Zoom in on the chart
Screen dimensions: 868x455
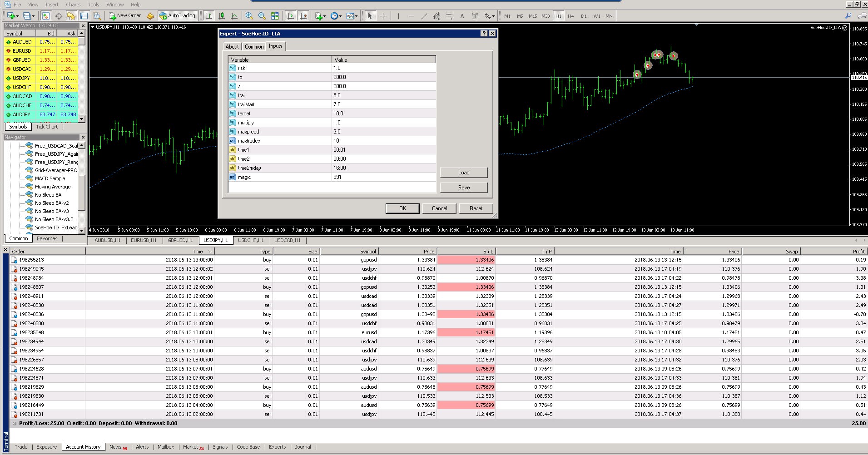tap(249, 16)
